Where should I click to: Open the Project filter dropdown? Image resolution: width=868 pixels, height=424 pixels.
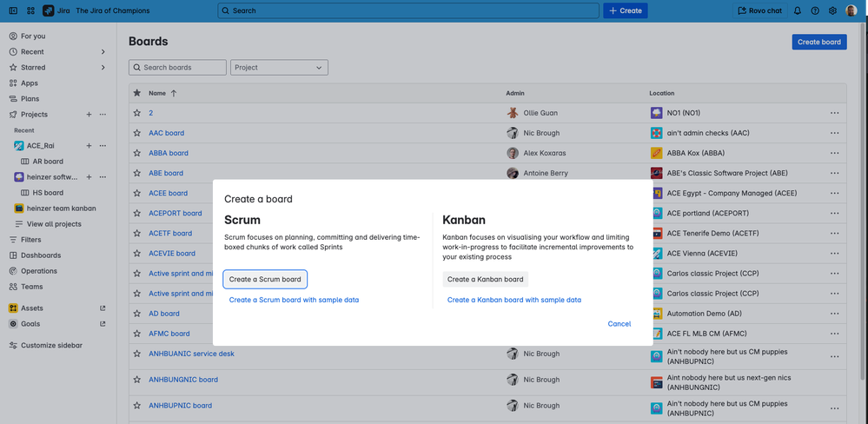click(279, 68)
